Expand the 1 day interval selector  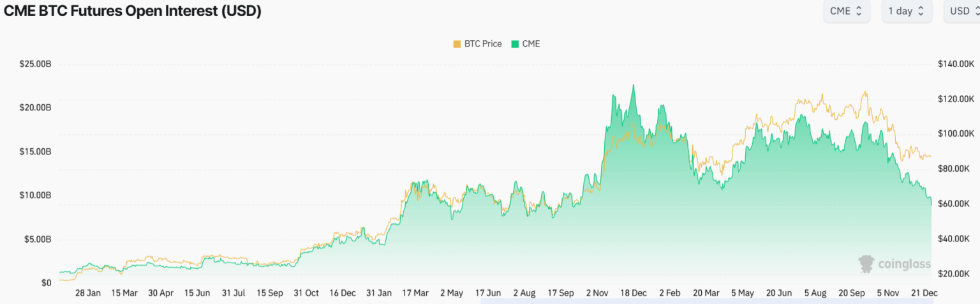click(x=907, y=11)
